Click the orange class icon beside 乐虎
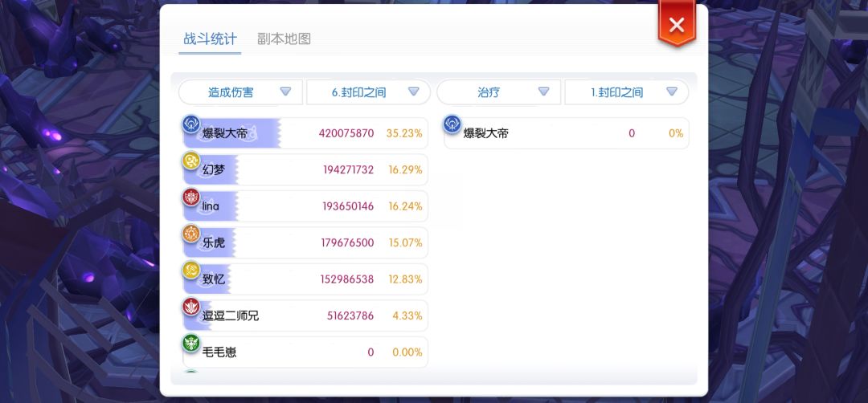 point(191,234)
